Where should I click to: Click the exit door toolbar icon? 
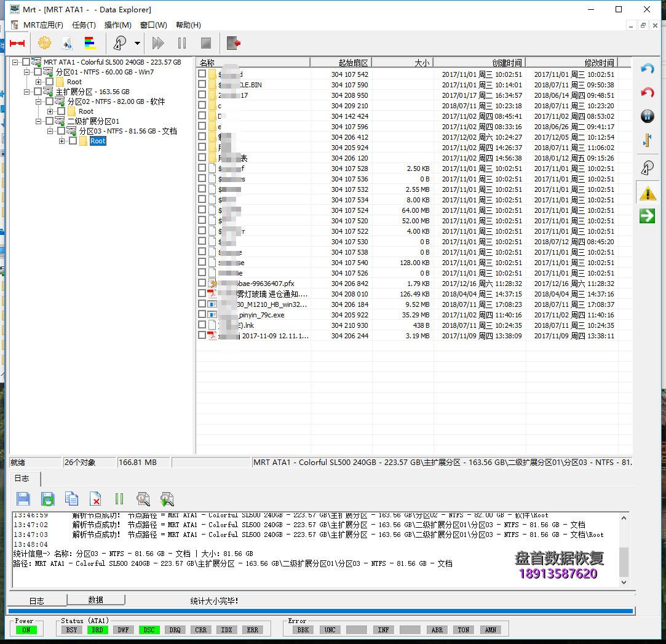[233, 43]
